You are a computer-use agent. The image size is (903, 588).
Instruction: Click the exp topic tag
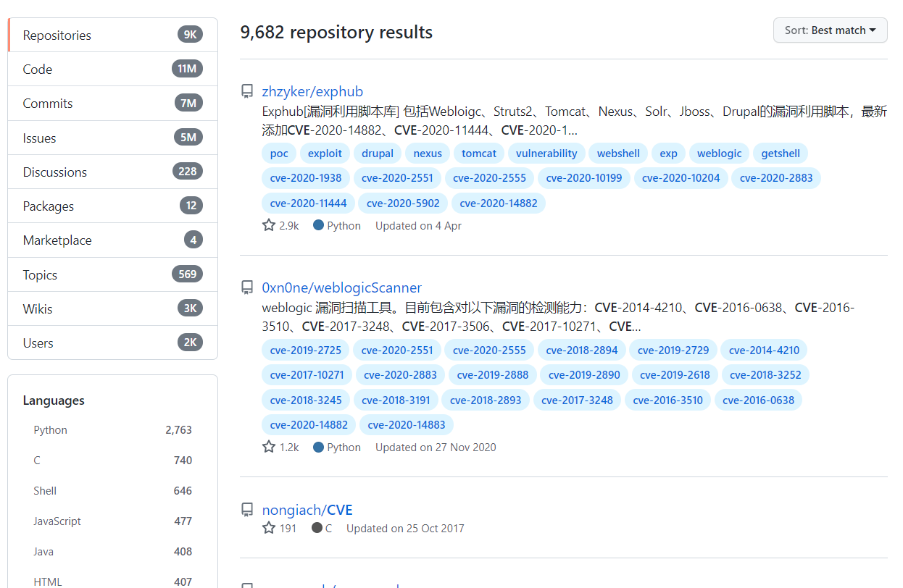point(668,154)
